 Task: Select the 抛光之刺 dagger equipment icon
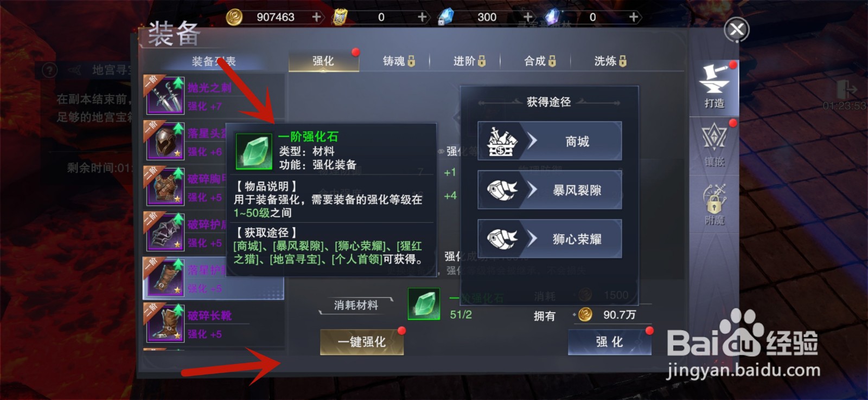click(x=164, y=95)
